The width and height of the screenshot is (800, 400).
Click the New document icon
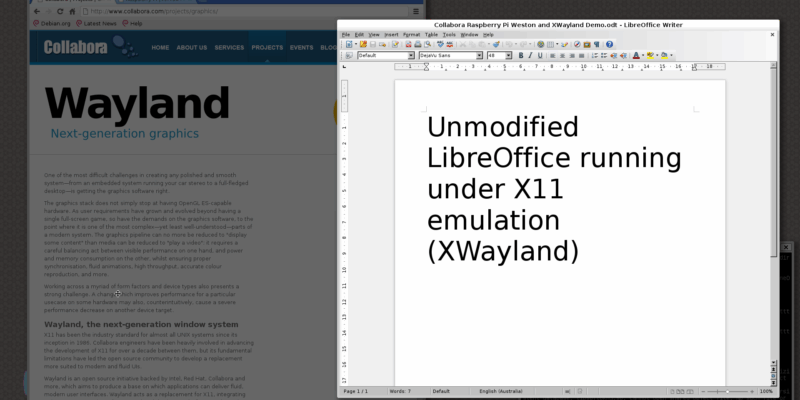[348, 44]
